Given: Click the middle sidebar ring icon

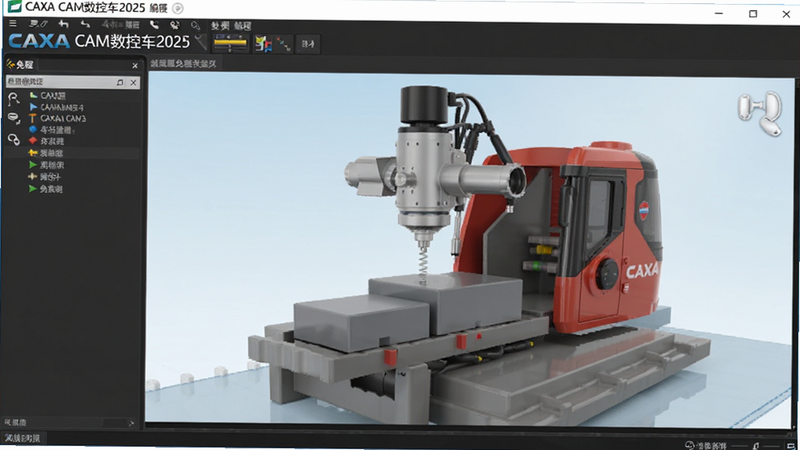Looking at the screenshot, I should (13, 118).
